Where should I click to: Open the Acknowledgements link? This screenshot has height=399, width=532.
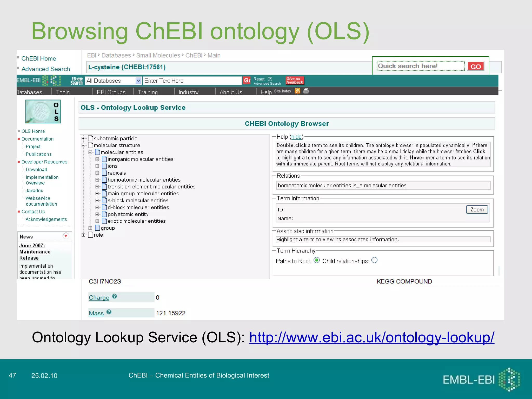[x=46, y=220]
